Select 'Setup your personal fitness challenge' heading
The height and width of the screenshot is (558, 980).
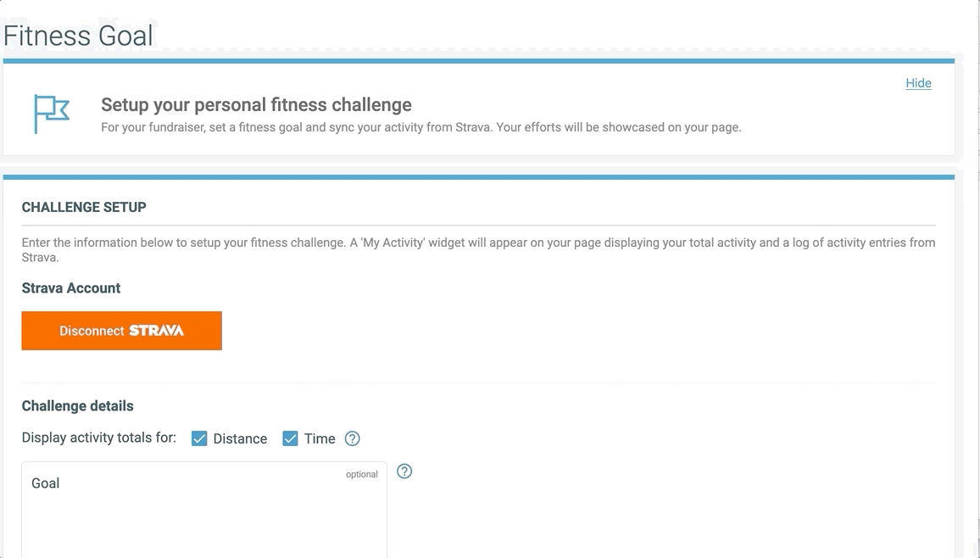coord(256,104)
